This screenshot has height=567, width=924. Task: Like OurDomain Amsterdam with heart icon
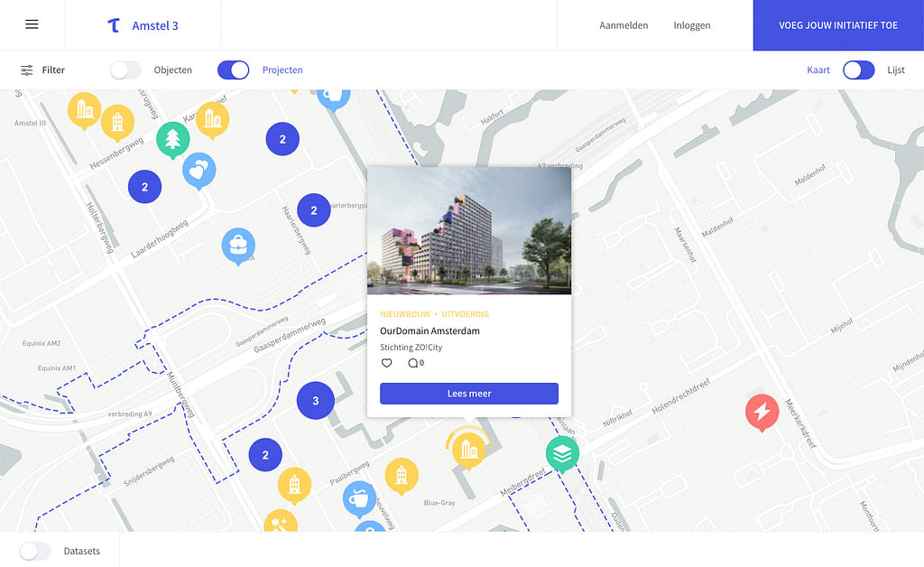387,363
